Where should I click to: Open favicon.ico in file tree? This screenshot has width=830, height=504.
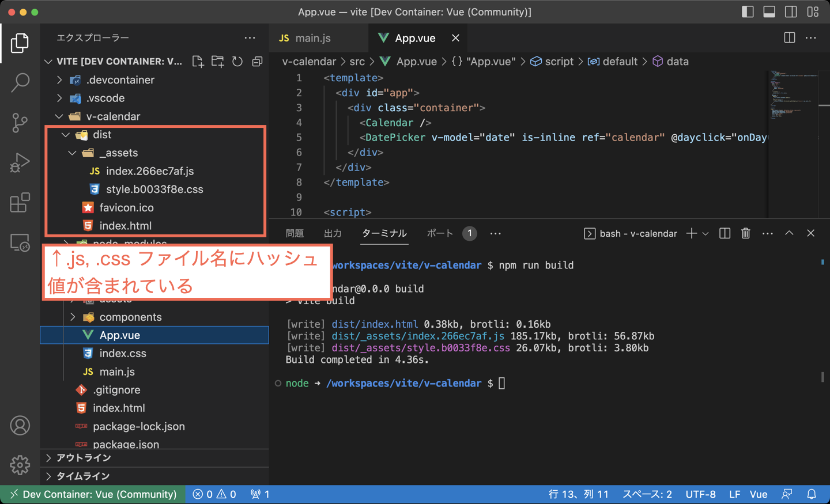tap(154, 207)
